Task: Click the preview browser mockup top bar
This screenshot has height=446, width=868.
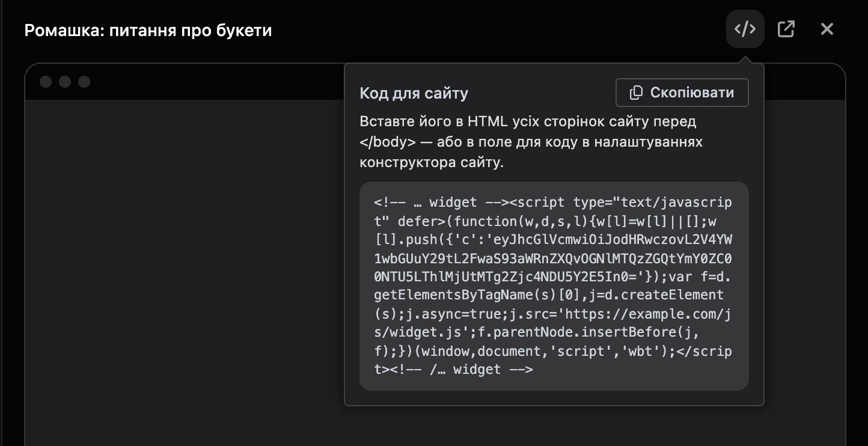Action: pyautogui.click(x=184, y=82)
